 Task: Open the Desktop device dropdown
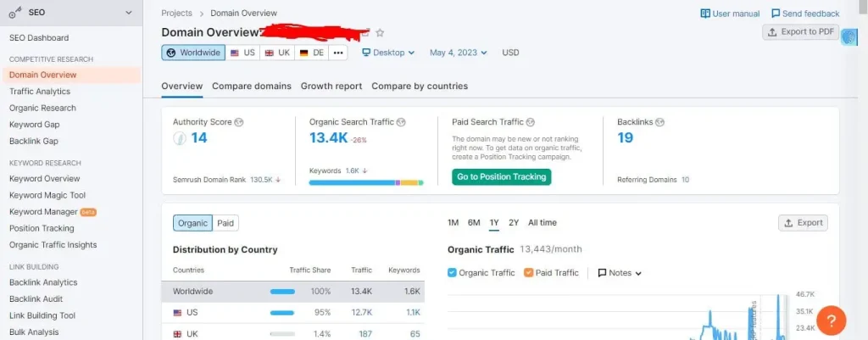point(388,53)
